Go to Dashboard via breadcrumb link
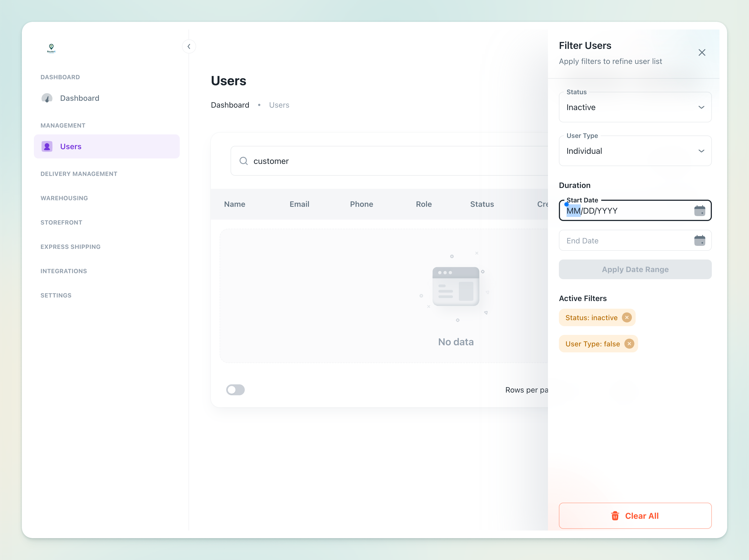Screen dimensions: 749x560 click(230, 105)
